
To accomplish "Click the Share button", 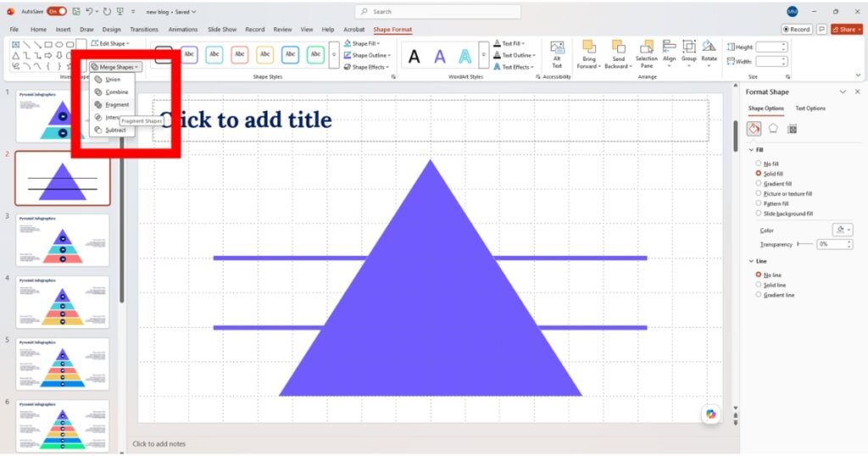I will tap(847, 30).
